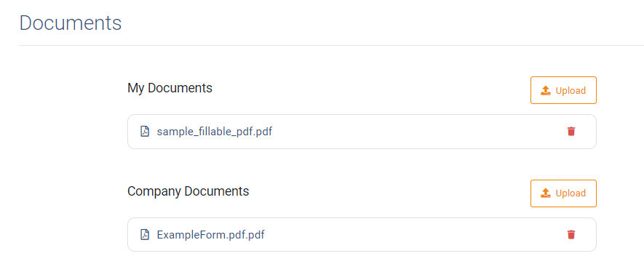
Task: Click the PDF file icon beside ExampleForm.pdf.pdf
Action: [x=145, y=234]
